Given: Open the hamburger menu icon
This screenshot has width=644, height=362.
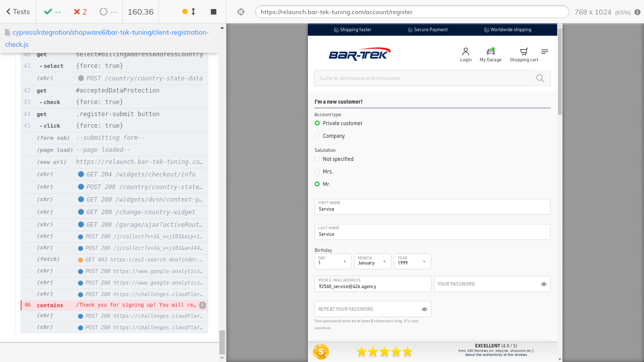Looking at the screenshot, I should point(544,52).
